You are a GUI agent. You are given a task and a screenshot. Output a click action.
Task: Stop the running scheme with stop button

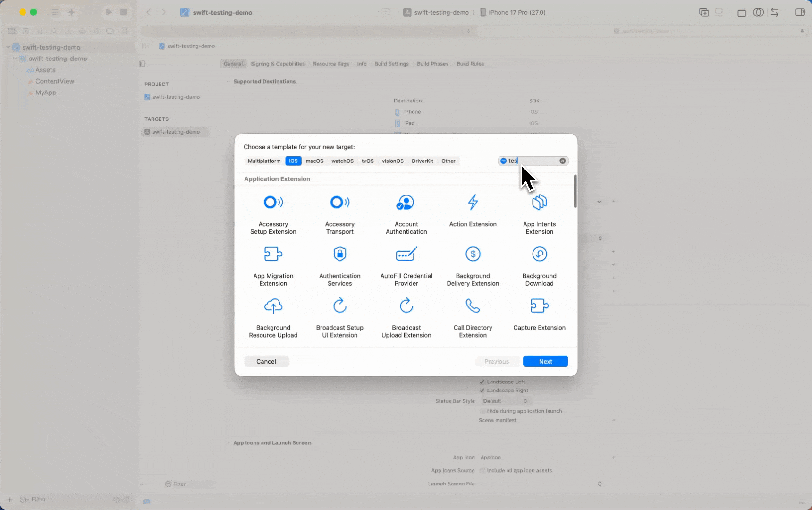point(123,12)
